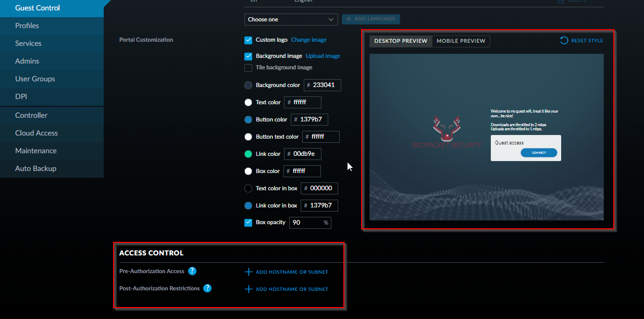Click Reset Style text link
Screen dimensions: 644x319
587,41
